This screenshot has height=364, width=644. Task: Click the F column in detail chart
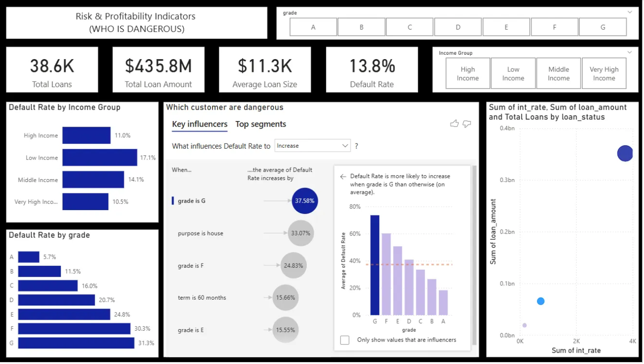[386, 274]
